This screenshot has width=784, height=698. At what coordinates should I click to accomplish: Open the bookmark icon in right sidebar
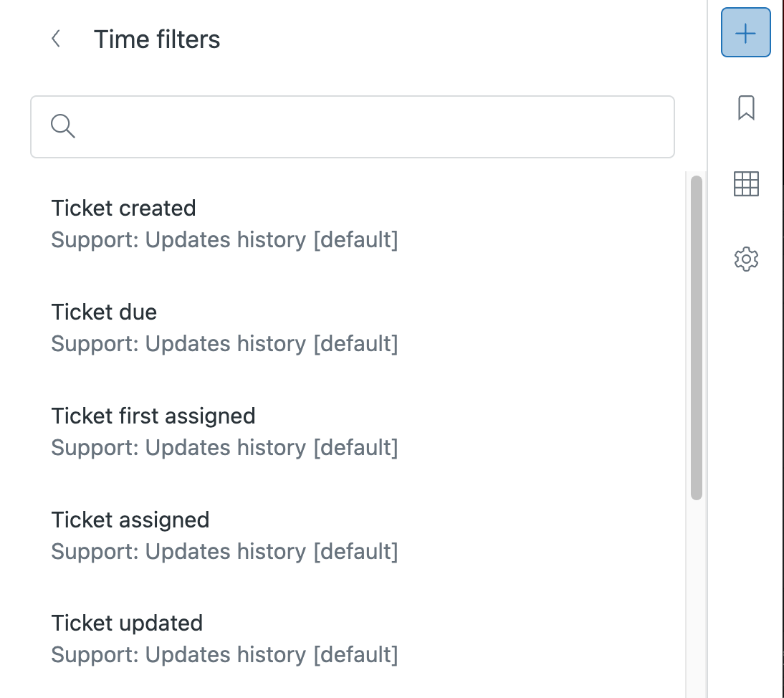click(746, 108)
